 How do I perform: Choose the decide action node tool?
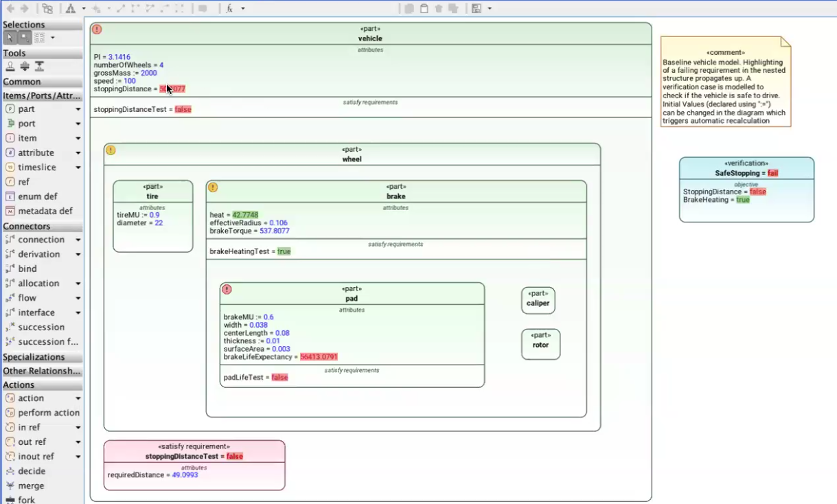(x=32, y=471)
